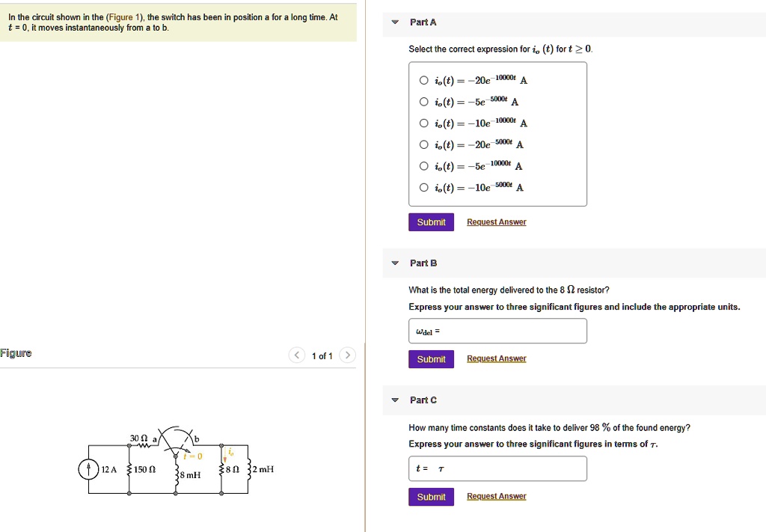The image size is (766, 532).
Task: Collapse the Part B section
Action: (x=394, y=263)
